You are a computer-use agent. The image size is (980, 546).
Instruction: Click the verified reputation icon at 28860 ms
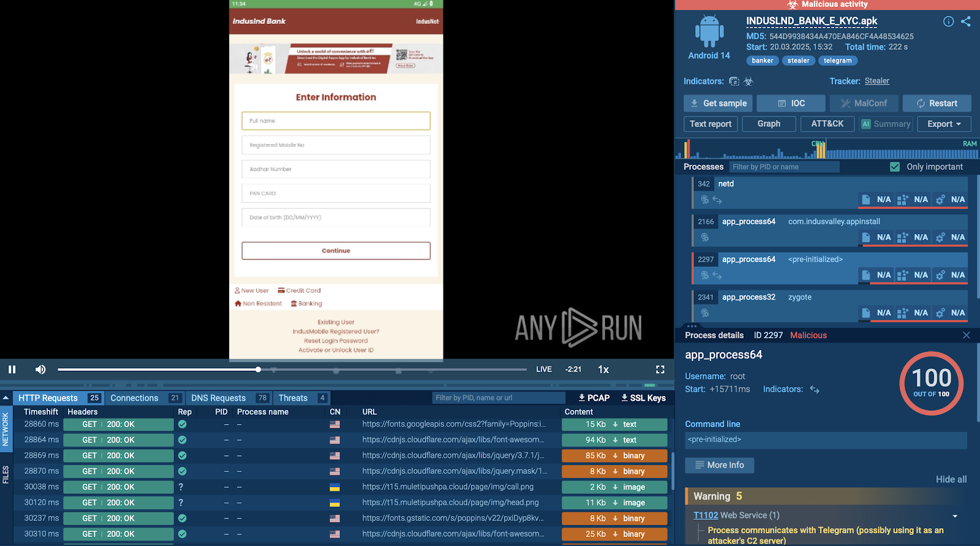click(182, 424)
